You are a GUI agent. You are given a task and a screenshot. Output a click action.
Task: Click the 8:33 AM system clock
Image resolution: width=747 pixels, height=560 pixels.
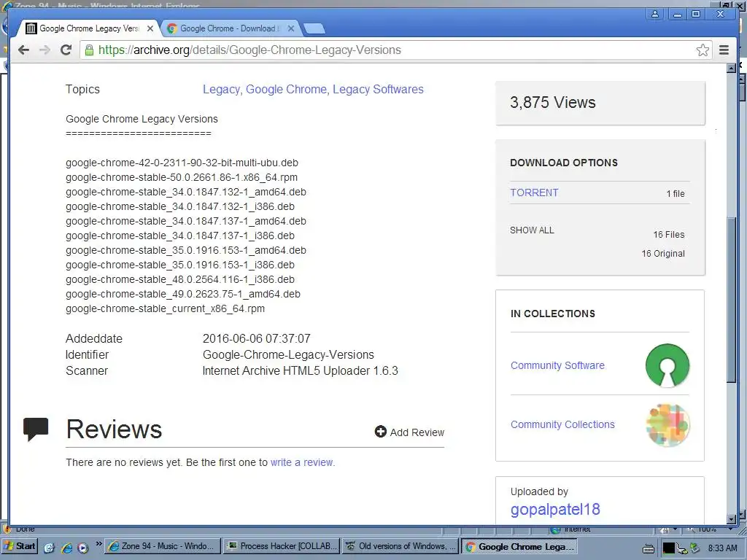pyautogui.click(x=723, y=548)
